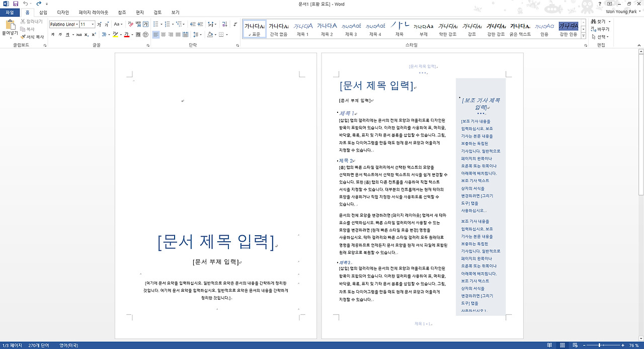644x349 pixels.
Task: Sort paragraphs with the sort icon
Action: pyautogui.click(x=224, y=24)
